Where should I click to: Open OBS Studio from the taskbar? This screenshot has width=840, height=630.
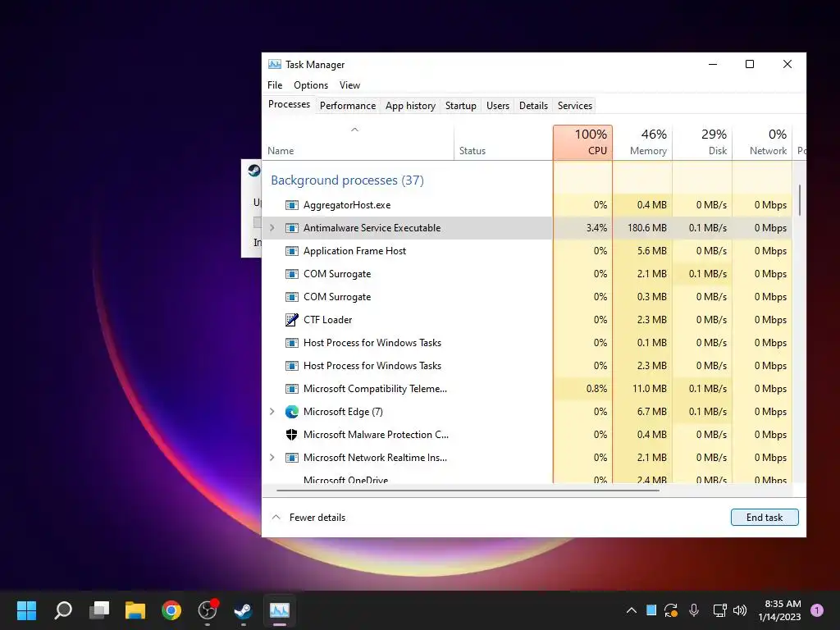coord(208,610)
